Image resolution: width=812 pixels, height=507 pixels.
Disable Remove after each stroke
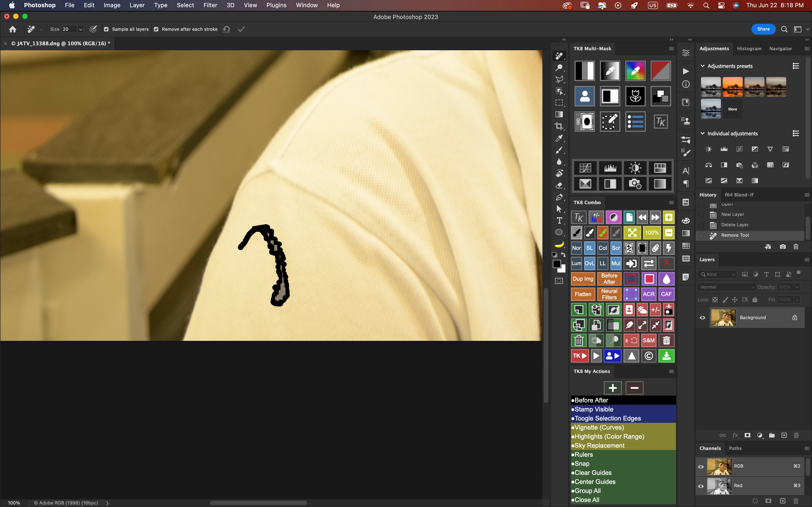tap(156, 29)
